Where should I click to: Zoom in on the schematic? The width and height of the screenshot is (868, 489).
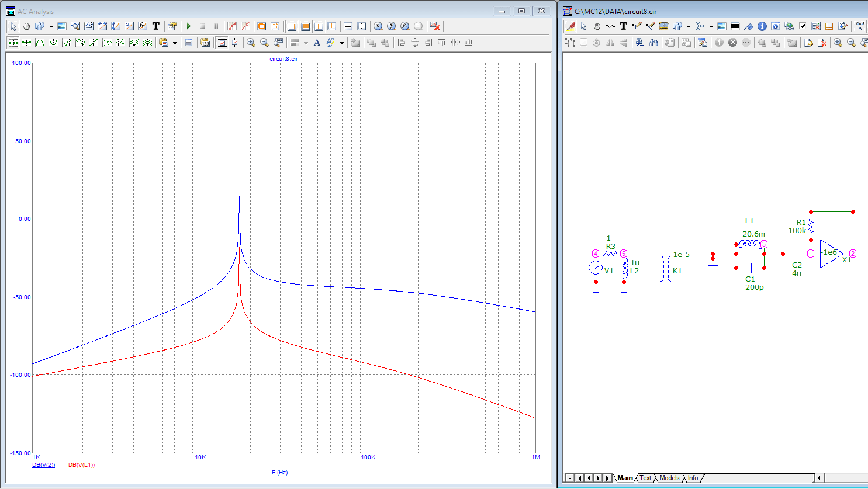(838, 43)
